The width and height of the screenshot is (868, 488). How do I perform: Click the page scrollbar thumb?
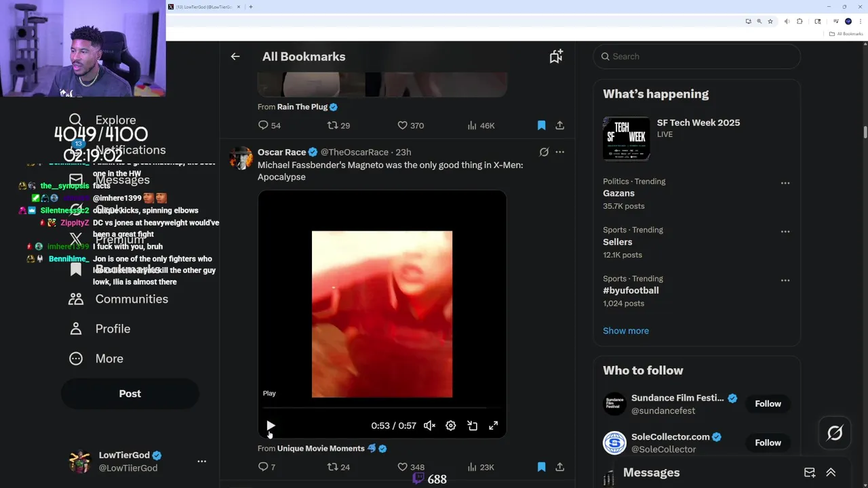tap(865, 131)
